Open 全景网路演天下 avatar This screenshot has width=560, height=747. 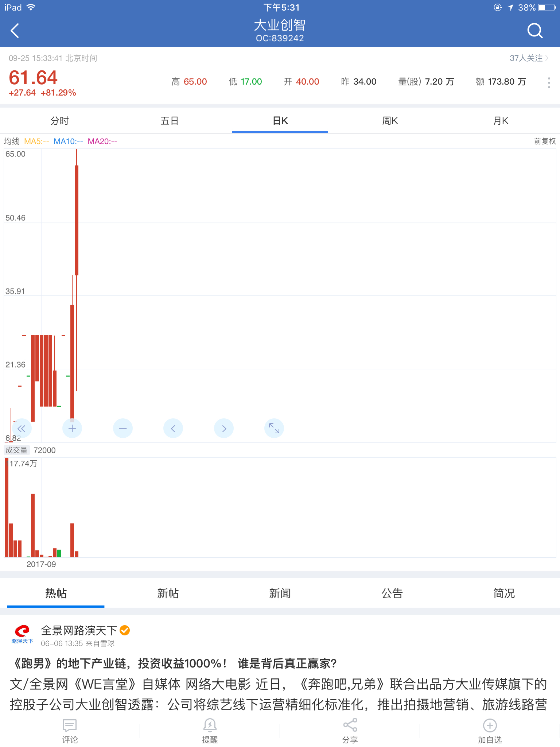23,634
